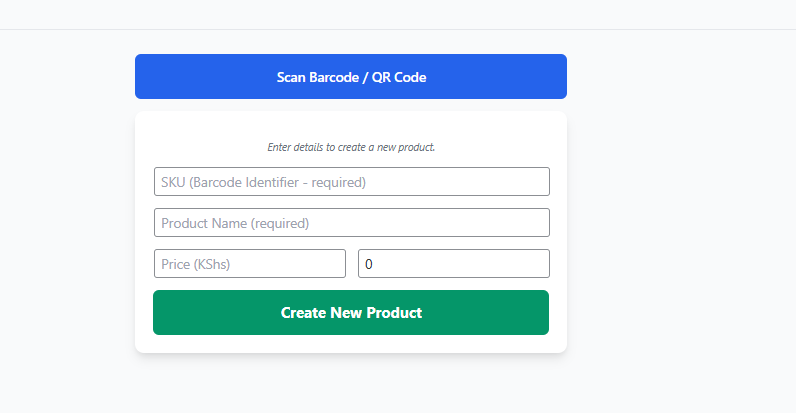The width and height of the screenshot is (796, 413).
Task: Place cursor in SKU (required) input
Action: (351, 182)
